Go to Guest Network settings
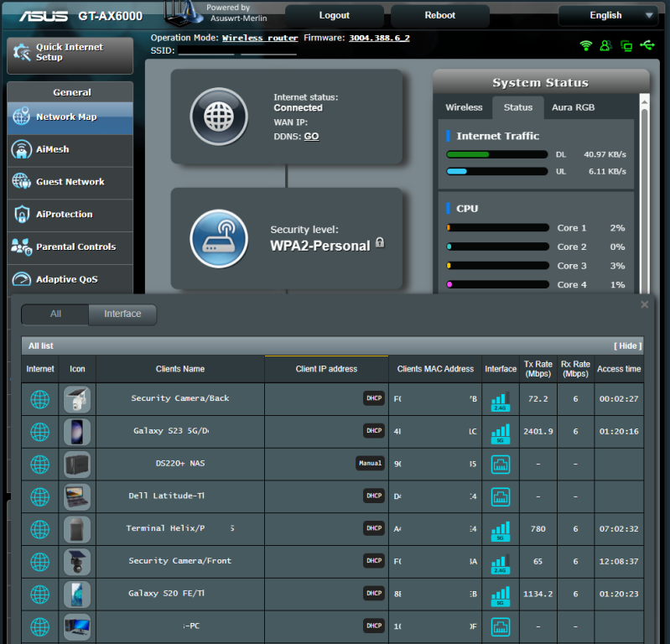Image resolution: width=670 pixels, height=644 pixels. pyautogui.click(x=70, y=183)
